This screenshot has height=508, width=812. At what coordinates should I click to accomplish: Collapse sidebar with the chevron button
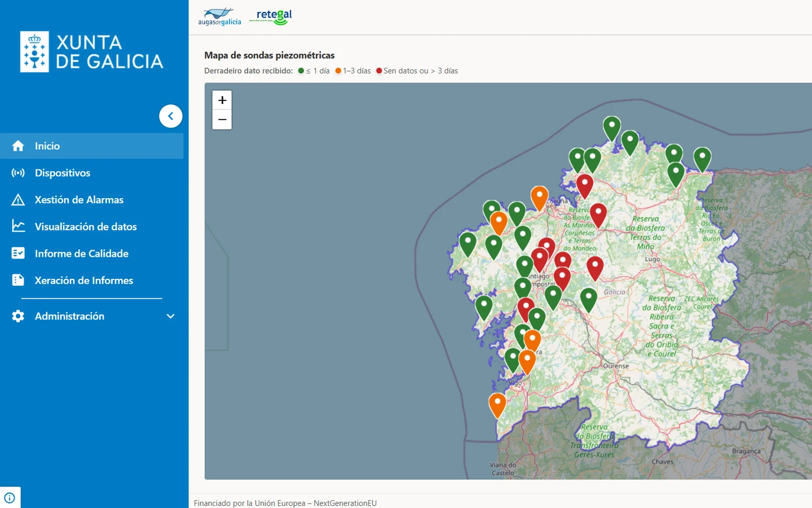171,116
